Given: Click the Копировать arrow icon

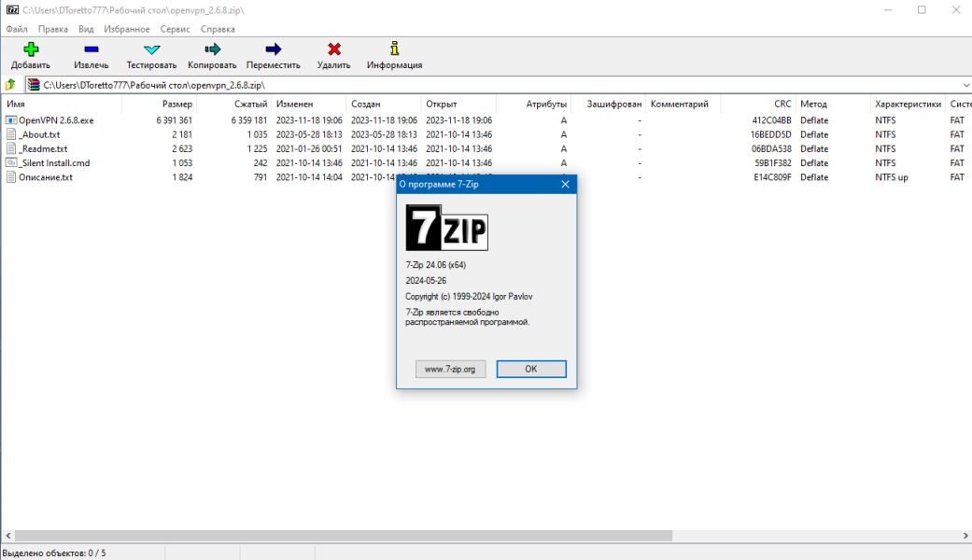Looking at the screenshot, I should pos(212,49).
